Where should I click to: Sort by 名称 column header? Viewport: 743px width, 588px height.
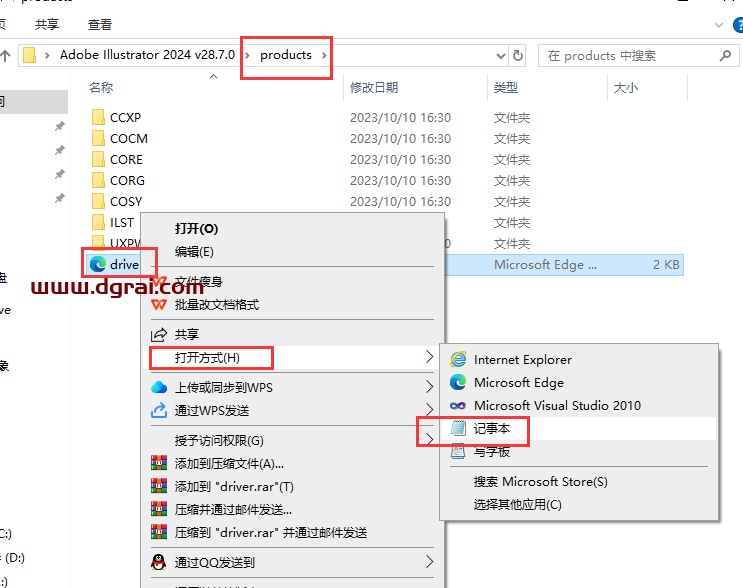click(x=101, y=87)
